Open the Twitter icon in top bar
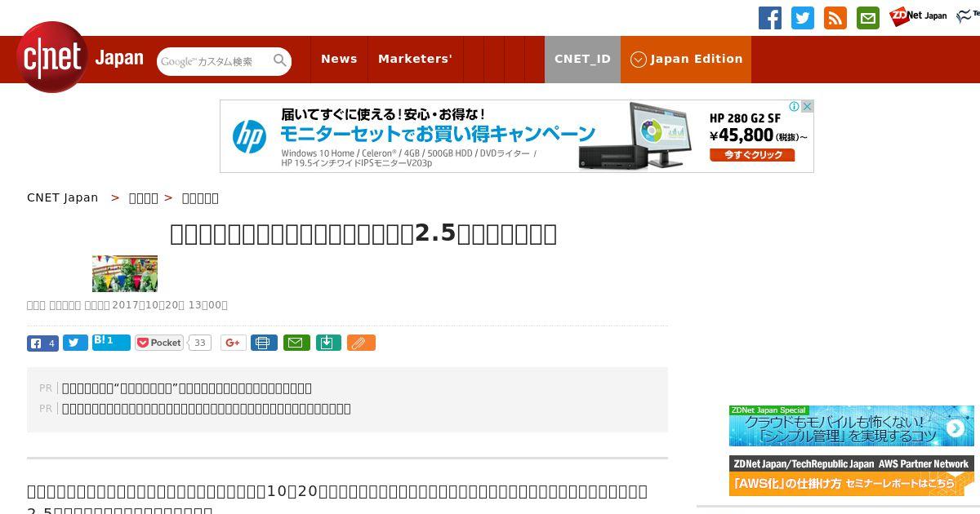 [x=803, y=18]
